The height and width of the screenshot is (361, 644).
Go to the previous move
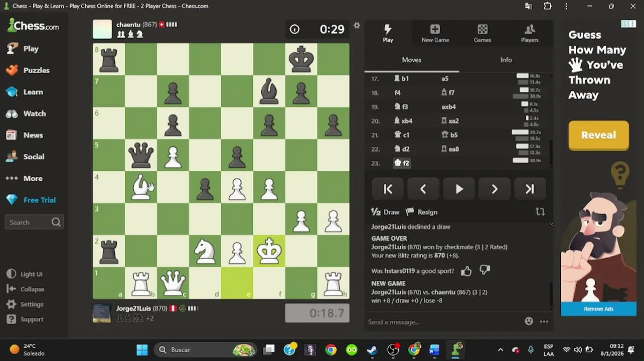(x=423, y=189)
